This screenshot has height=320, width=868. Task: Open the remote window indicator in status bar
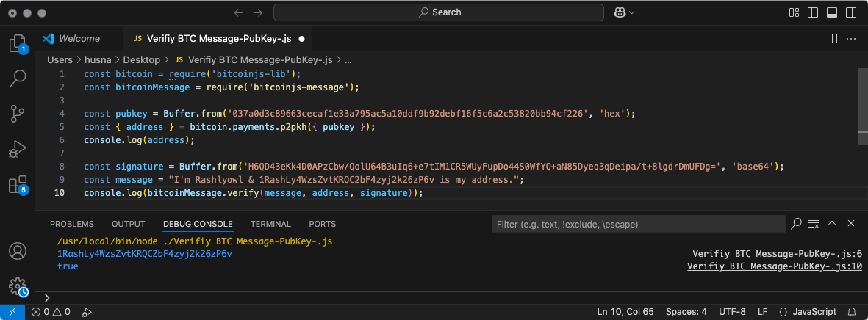pos(12,312)
